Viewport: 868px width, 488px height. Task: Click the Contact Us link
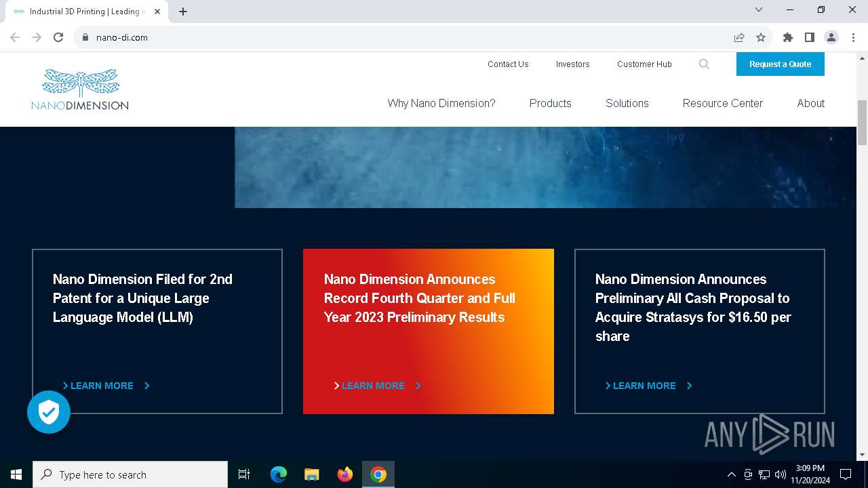pyautogui.click(x=508, y=64)
